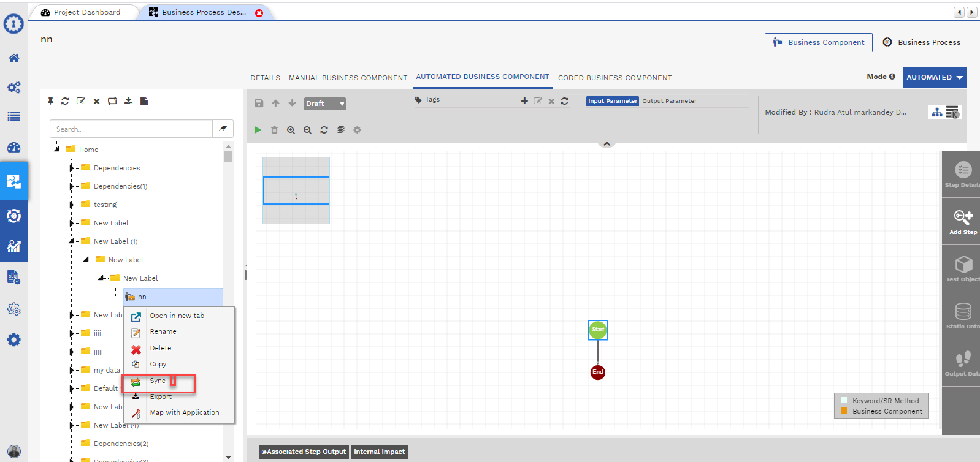Open the chart analytics sidebar icon

[x=13, y=246]
